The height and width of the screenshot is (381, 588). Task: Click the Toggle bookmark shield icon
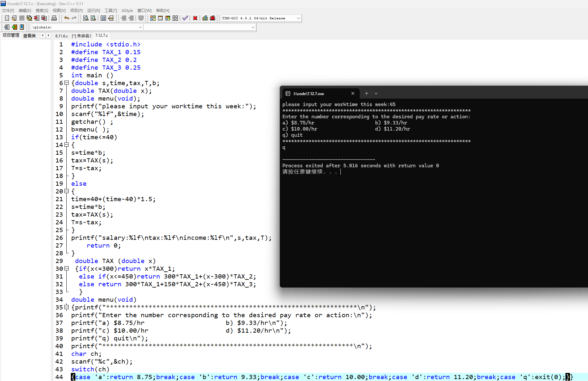click(141, 18)
